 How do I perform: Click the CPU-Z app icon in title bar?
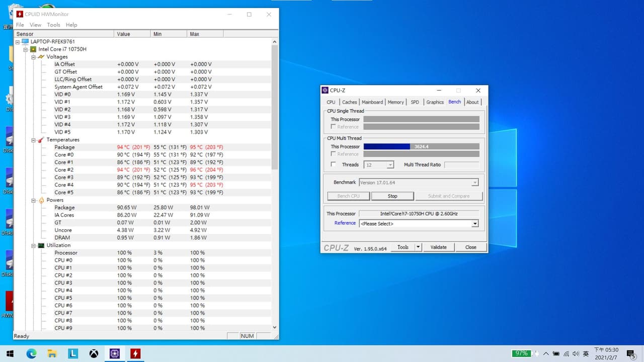[325, 90]
